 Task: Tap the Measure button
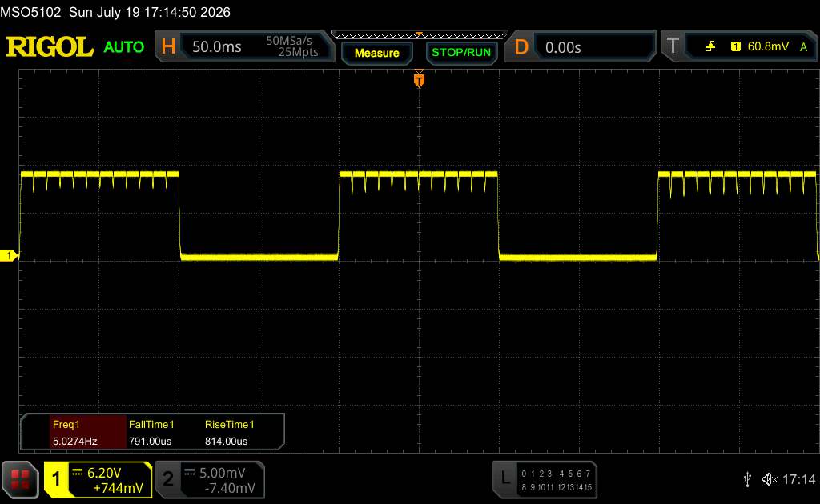pyautogui.click(x=376, y=53)
